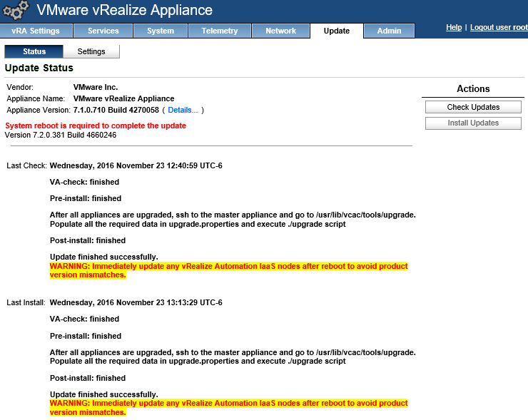Select the Status sub-tab
The height and width of the screenshot is (420, 528).
point(34,51)
